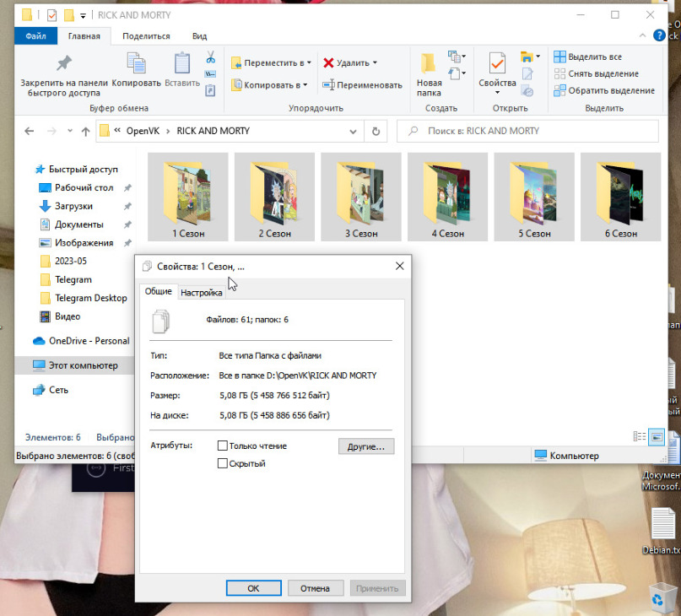Open the Debian text file on desktop
This screenshot has height=616, width=681.
662,532
